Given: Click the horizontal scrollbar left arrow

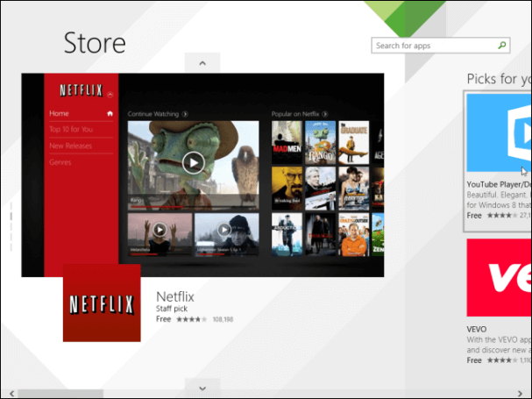Looking at the screenshot, I should pos(12,394).
